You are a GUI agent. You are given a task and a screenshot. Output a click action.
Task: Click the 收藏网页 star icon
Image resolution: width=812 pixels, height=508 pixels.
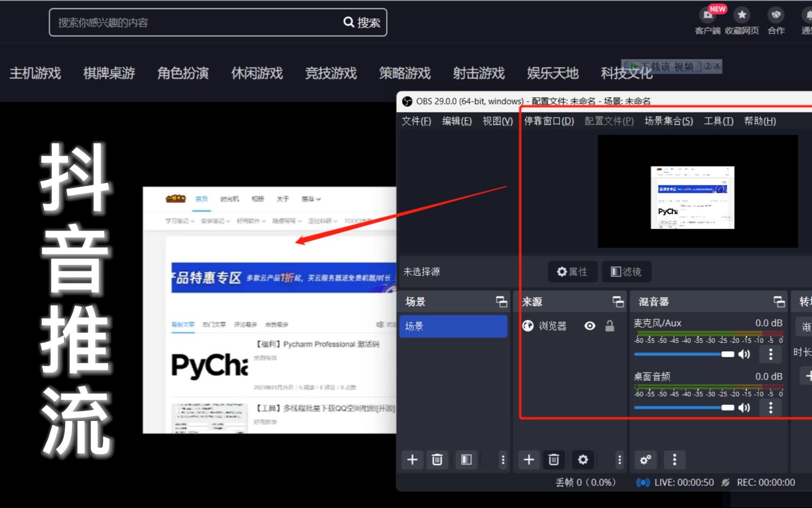pyautogui.click(x=742, y=15)
